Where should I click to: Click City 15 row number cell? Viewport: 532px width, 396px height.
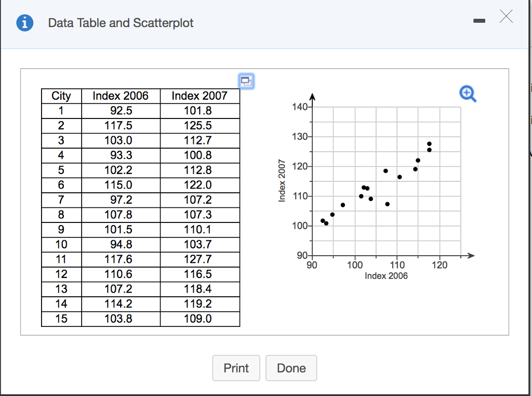tap(61, 319)
